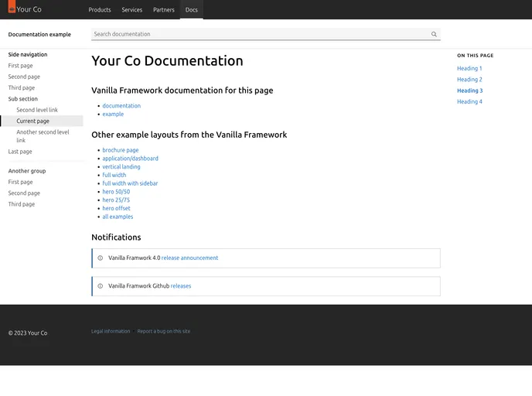Screen dimensions: 532x396
Task: Click the Github releases link
Action: [180, 286]
